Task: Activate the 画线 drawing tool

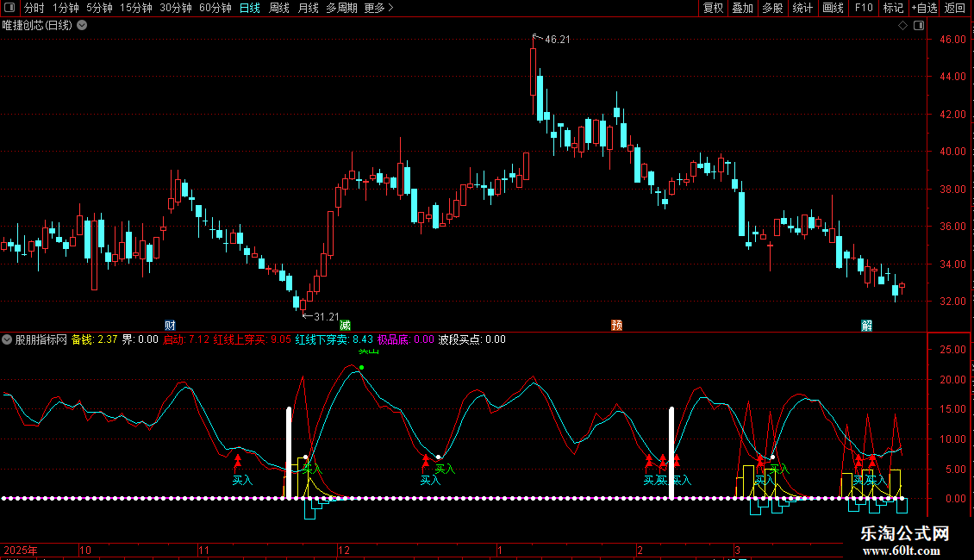Action: (833, 8)
